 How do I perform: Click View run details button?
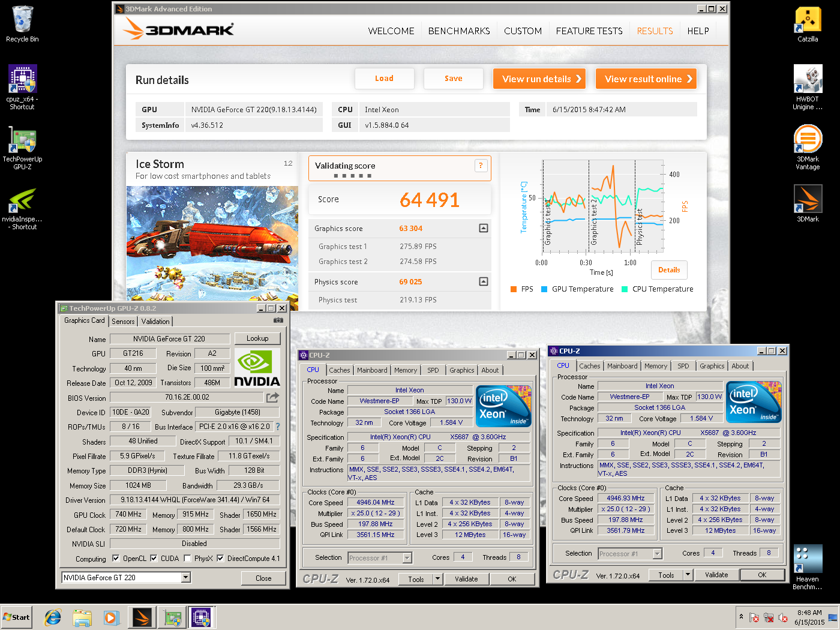[539, 79]
